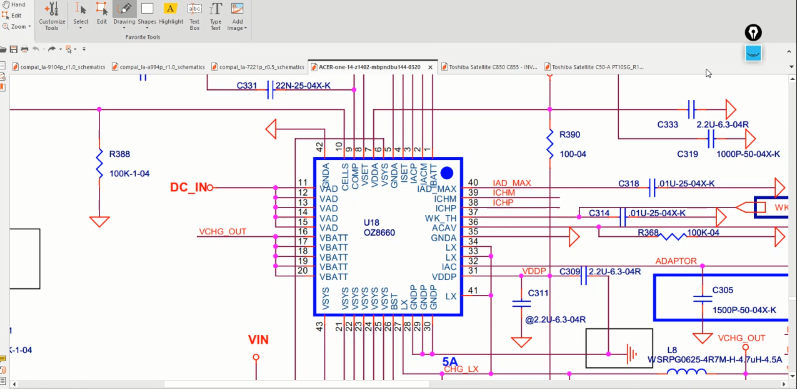Image resolution: width=797 pixels, height=389 pixels.
Task: Switch to compal_la-9104p_r1.0_schematics tab
Action: pyautogui.click(x=58, y=67)
